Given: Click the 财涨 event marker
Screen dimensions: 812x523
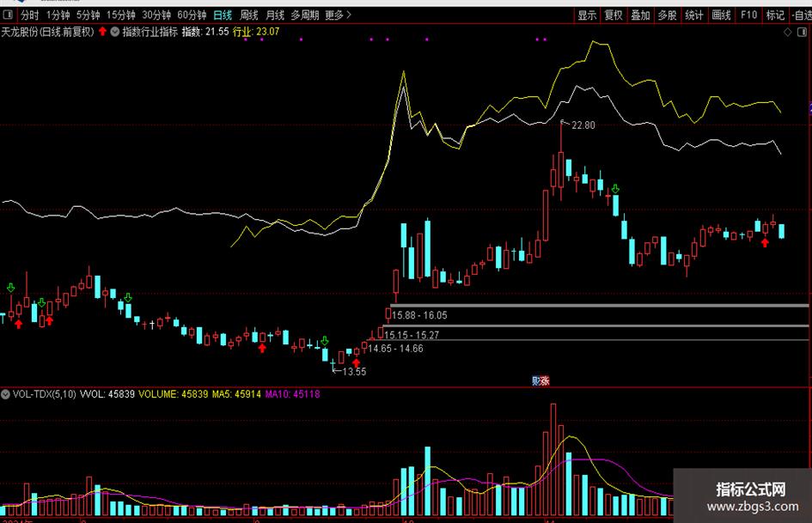Looking at the screenshot, I should click(x=540, y=380).
